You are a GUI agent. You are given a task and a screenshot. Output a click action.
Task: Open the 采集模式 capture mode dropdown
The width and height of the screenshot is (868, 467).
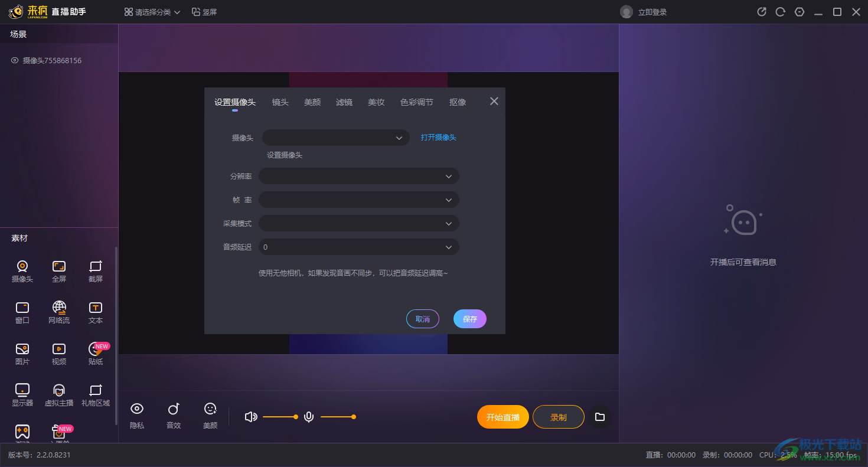click(359, 223)
